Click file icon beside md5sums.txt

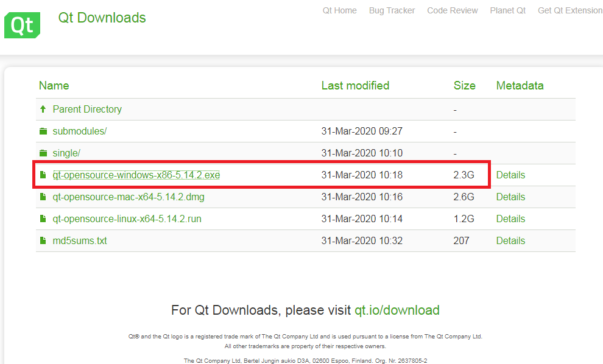43,240
